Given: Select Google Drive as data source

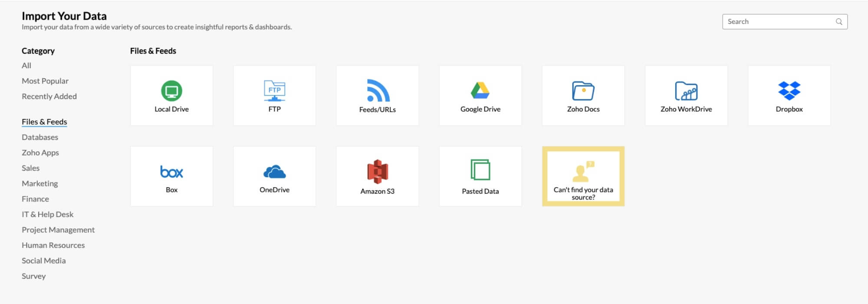Looking at the screenshot, I should (x=480, y=91).
